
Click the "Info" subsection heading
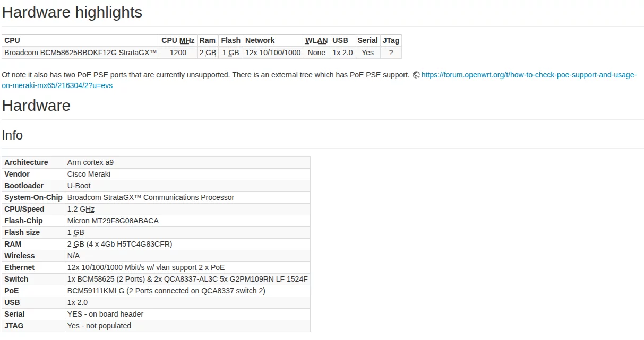coord(12,135)
